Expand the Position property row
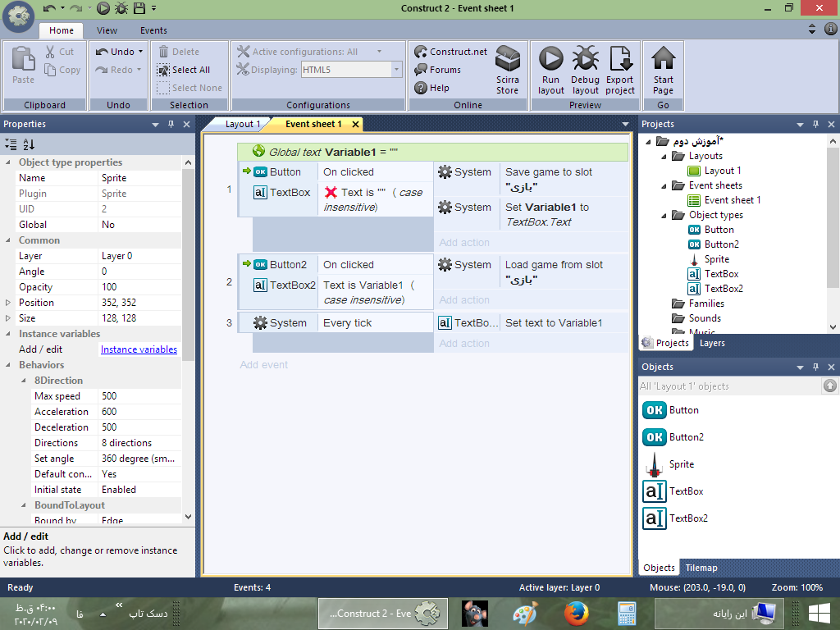The image size is (840, 630). pos(8,303)
